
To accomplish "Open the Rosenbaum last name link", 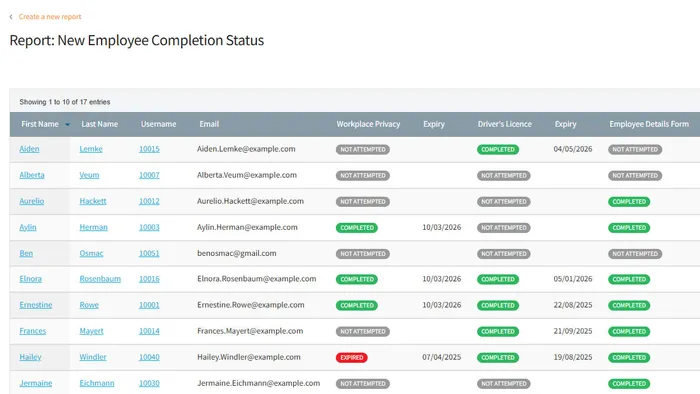I will click(100, 279).
